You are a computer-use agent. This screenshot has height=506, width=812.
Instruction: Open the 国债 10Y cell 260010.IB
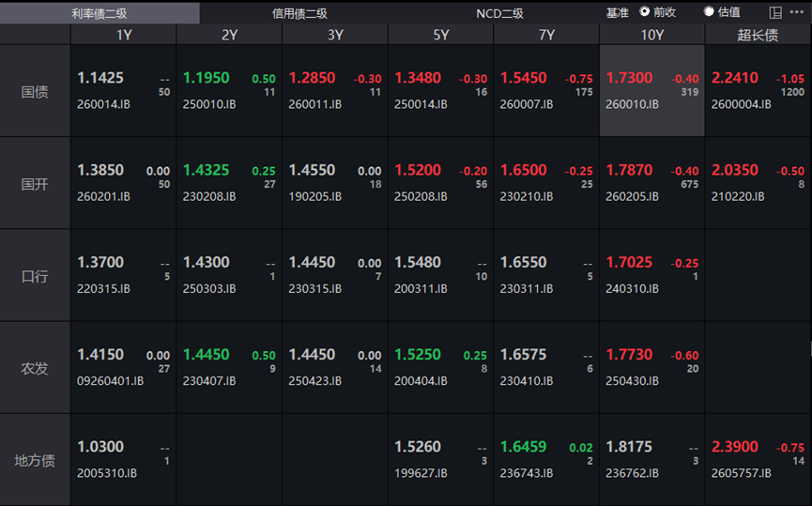click(x=633, y=104)
